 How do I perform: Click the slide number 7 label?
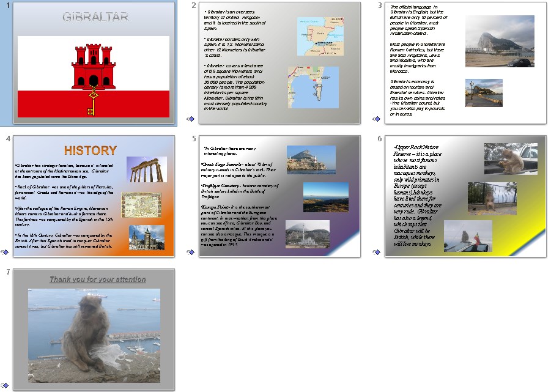[x=8, y=272]
